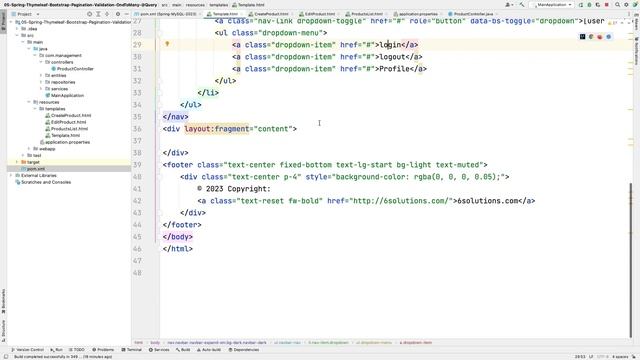
Task: Click the editor vertical scrollbar thumb
Action: 631,261
